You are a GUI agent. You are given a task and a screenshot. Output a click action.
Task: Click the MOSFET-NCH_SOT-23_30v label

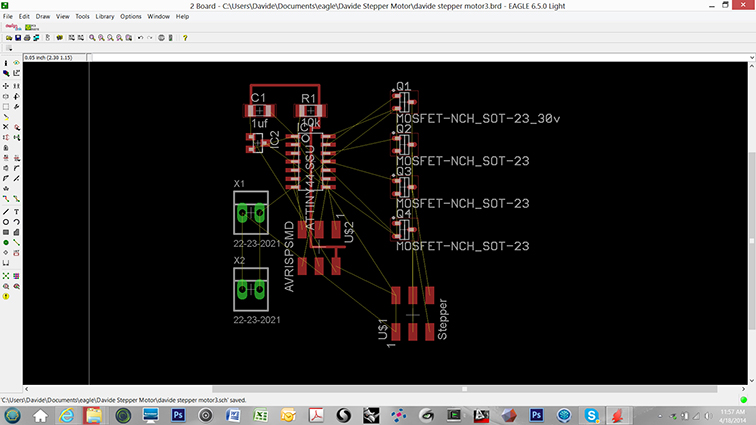tap(478, 119)
